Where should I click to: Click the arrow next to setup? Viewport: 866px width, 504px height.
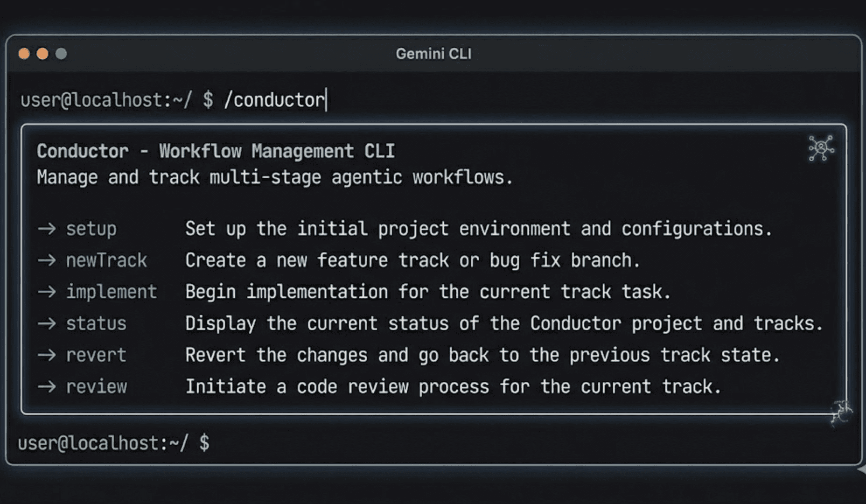click(x=47, y=229)
